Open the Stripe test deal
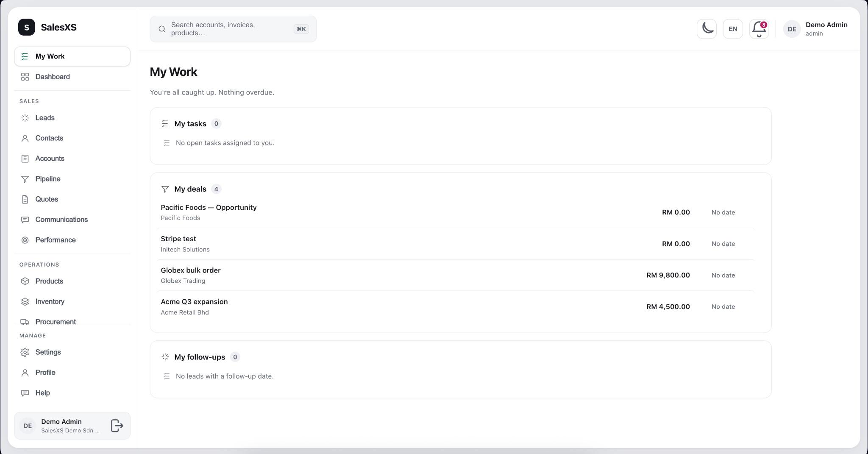The image size is (868, 454). (x=456, y=244)
